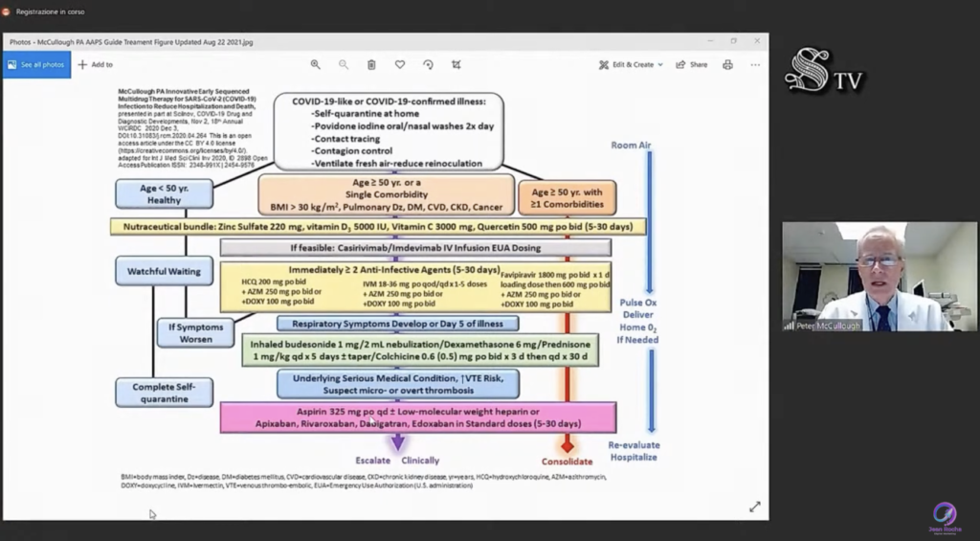Mark photo as favorite with heart icon
This screenshot has height=541, width=980.
coord(400,64)
